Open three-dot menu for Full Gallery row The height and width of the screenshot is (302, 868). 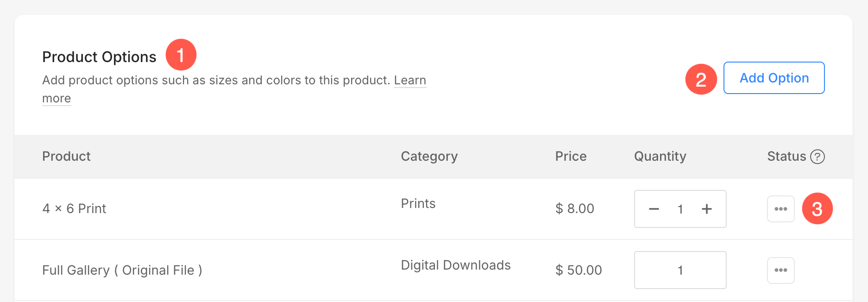(781, 271)
